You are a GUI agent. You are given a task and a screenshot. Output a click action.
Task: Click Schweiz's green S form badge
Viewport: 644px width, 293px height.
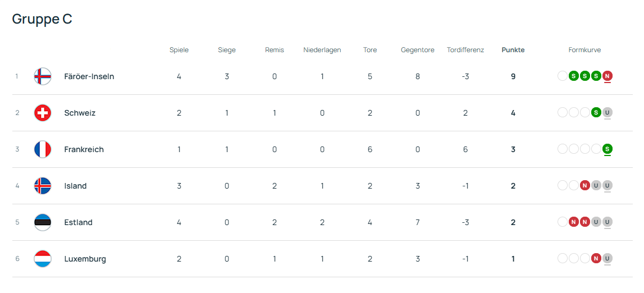point(596,112)
